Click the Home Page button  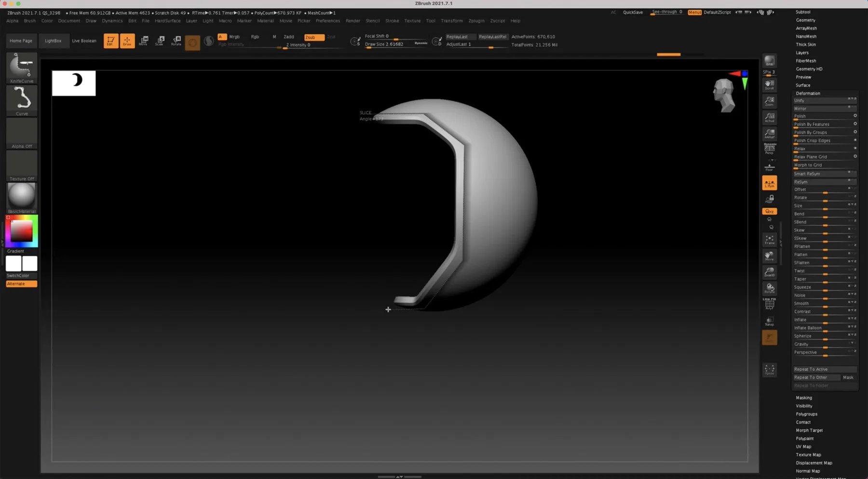coord(21,41)
